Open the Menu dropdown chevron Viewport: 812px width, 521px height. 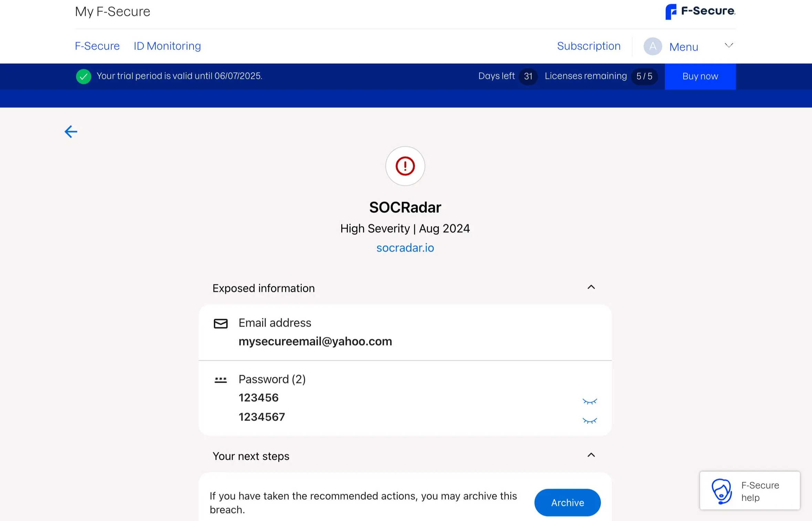[x=729, y=45]
